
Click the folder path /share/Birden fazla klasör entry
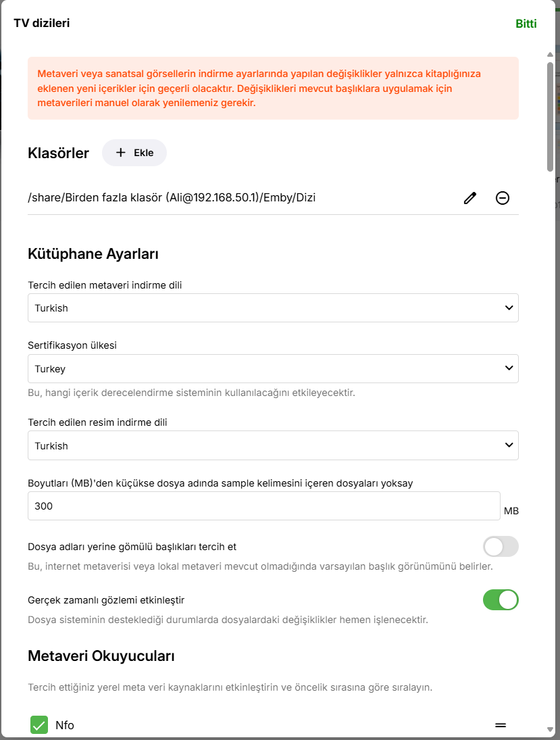pos(172,198)
